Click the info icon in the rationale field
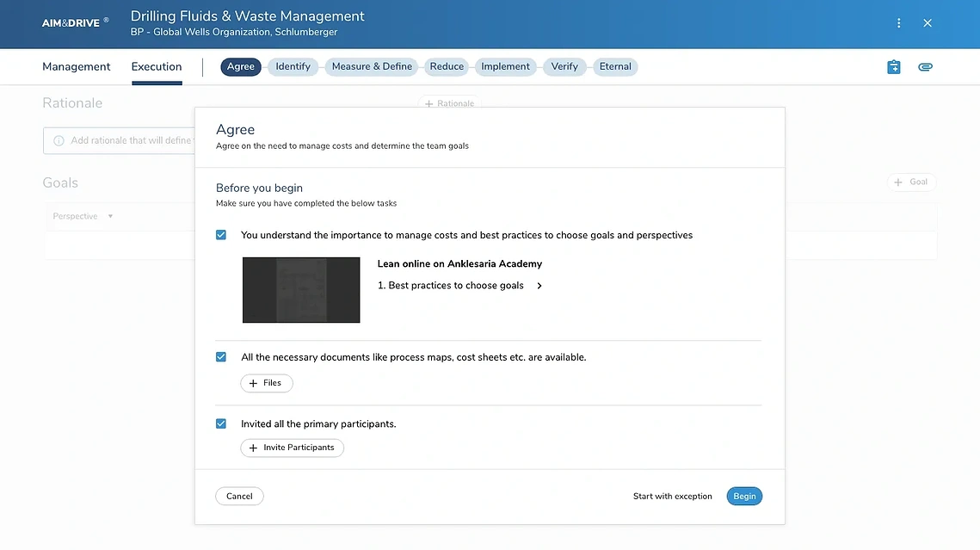This screenshot has width=980, height=550. click(59, 140)
